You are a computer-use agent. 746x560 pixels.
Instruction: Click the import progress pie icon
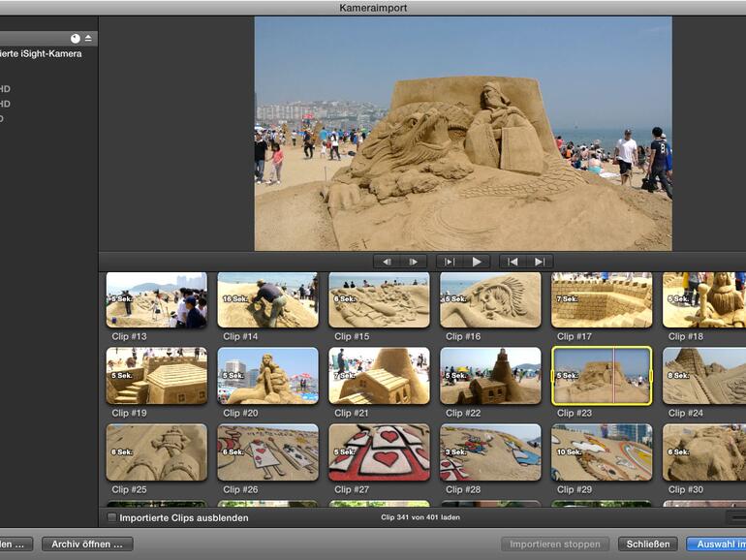76,39
